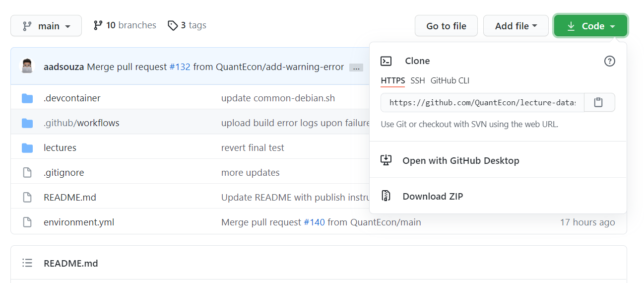The width and height of the screenshot is (644, 283).
Task: Open the lectures folder
Action: pyautogui.click(x=60, y=147)
